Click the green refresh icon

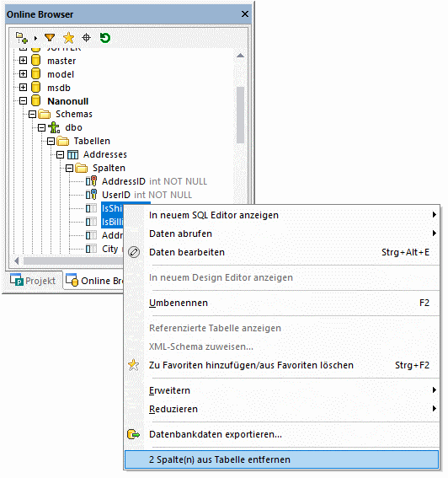[x=105, y=38]
